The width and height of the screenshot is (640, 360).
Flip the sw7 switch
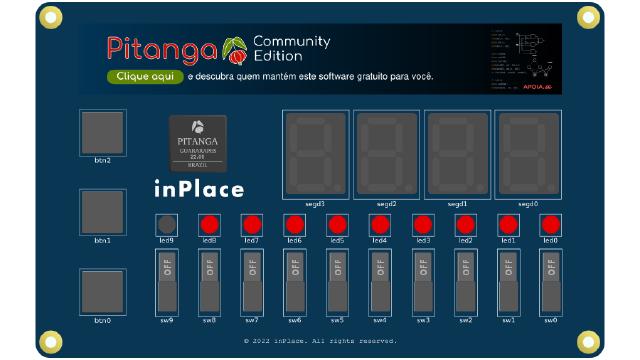pos(252,282)
